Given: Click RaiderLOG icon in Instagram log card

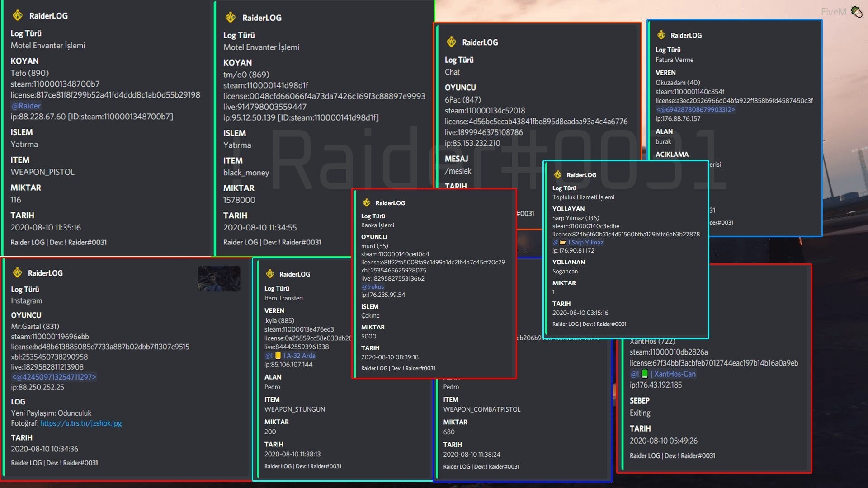Looking at the screenshot, I should pyautogui.click(x=18, y=272).
